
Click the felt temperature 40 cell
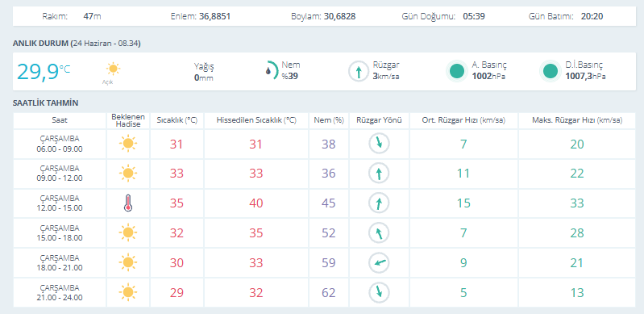coord(256,203)
